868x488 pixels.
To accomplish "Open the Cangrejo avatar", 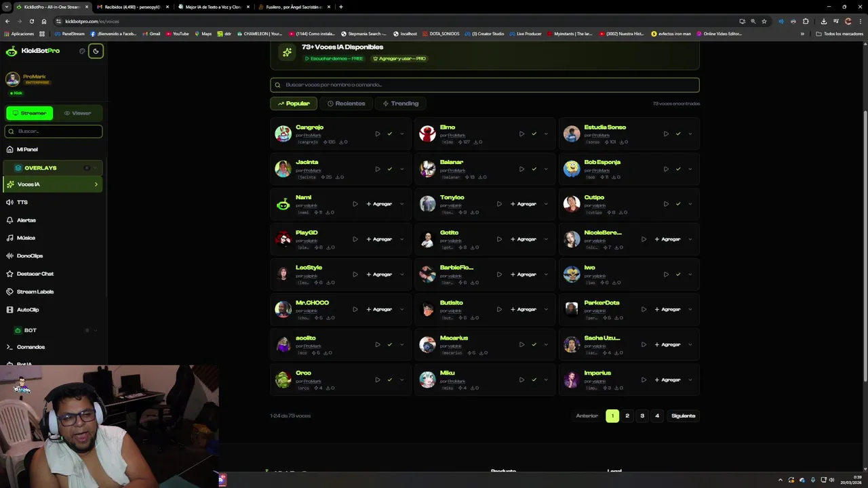I will [283, 134].
